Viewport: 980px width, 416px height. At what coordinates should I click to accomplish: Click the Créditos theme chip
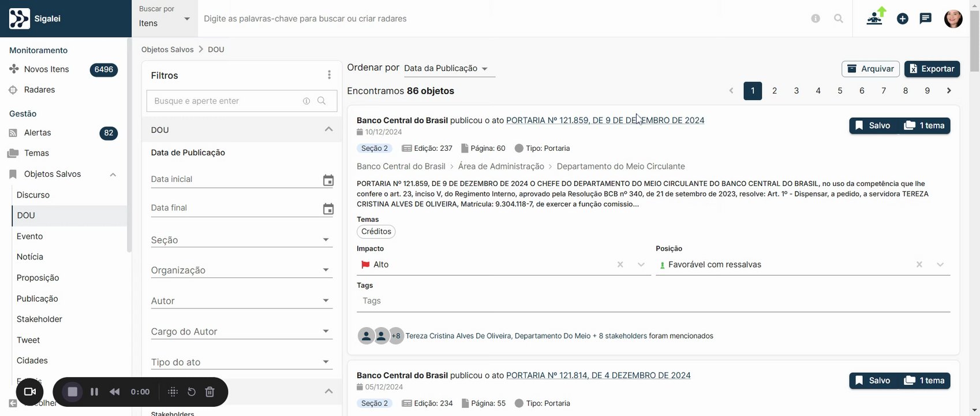pyautogui.click(x=376, y=232)
